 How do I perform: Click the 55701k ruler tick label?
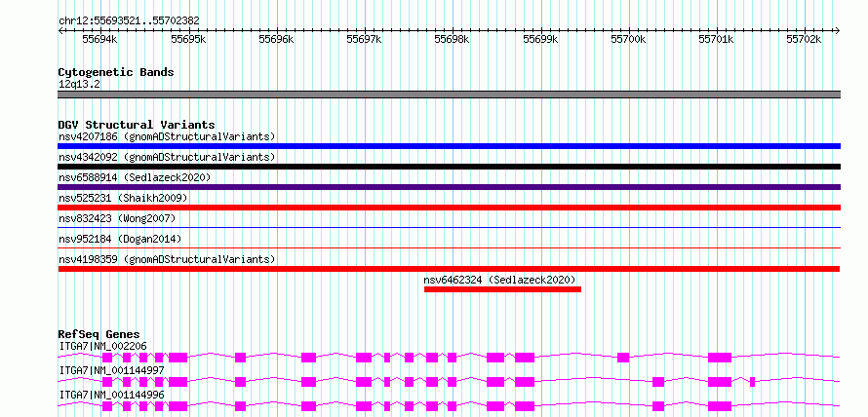point(717,39)
